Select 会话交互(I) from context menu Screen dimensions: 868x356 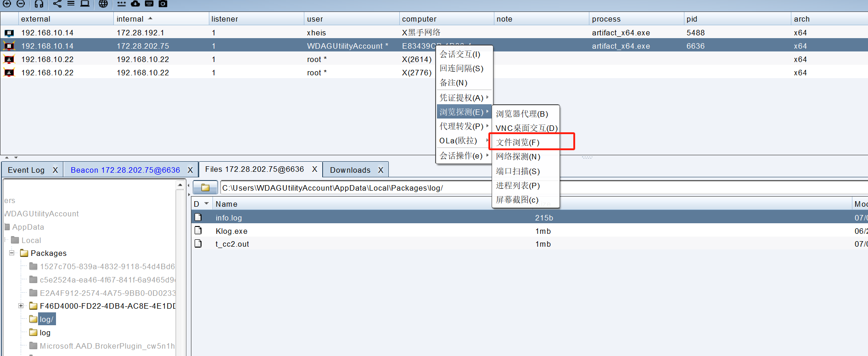point(464,54)
